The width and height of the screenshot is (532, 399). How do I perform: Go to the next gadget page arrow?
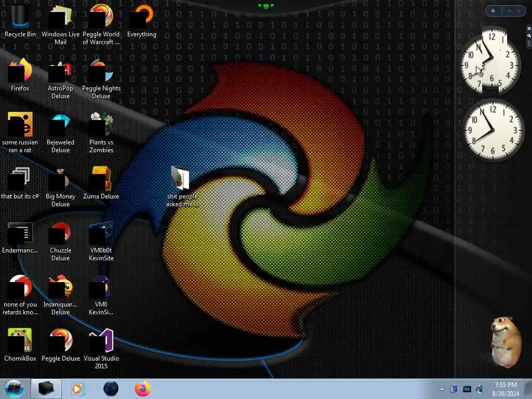[x=520, y=11]
